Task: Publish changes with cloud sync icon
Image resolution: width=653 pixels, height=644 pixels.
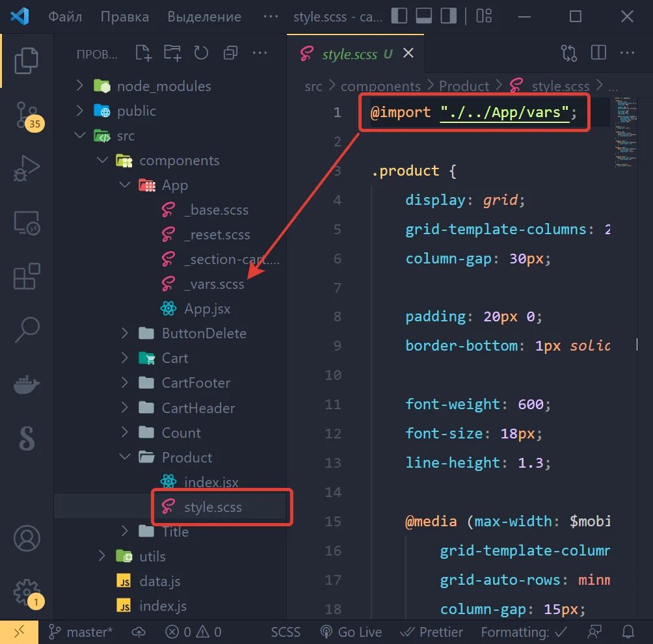Action: (139, 632)
